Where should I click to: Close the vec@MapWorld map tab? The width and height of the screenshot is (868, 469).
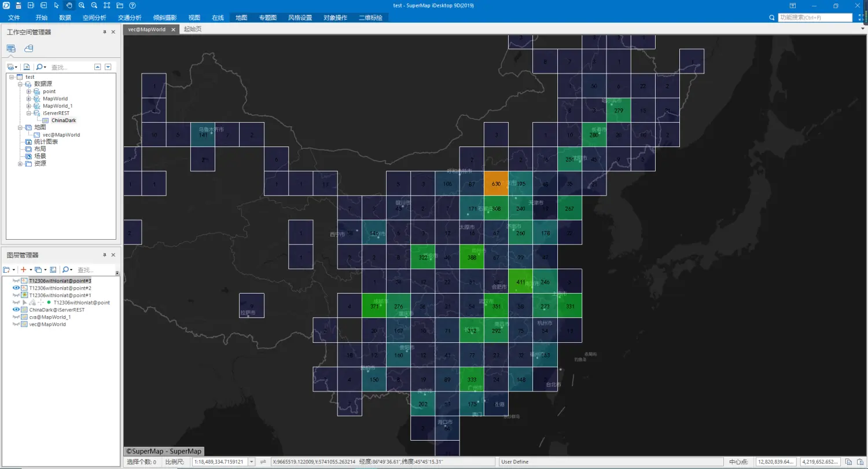click(173, 30)
